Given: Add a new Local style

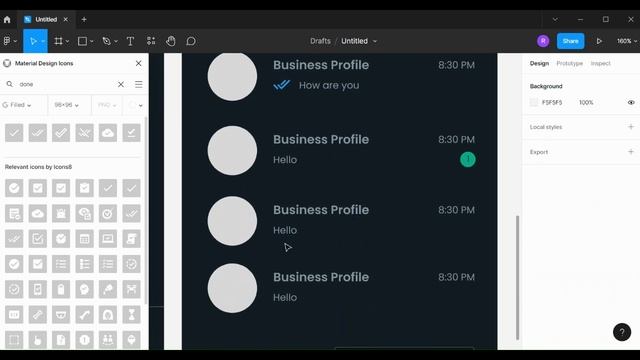Looking at the screenshot, I should coord(631,127).
